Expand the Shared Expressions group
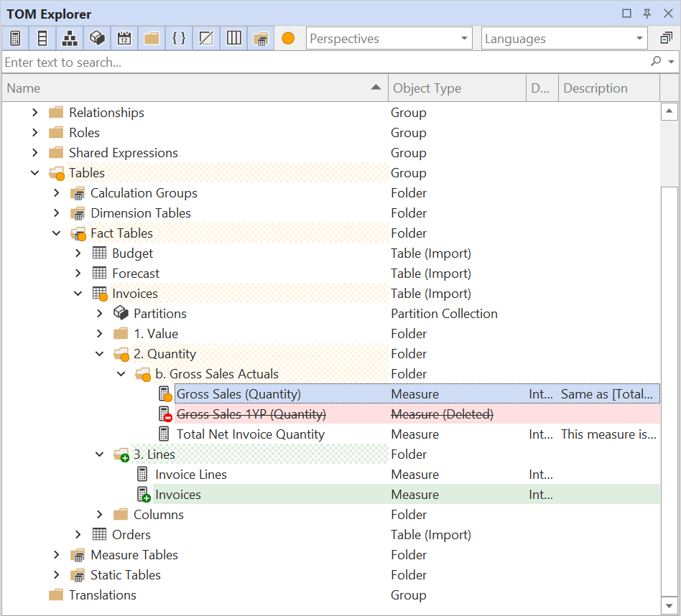Screen dimensions: 681x616 coord(35,152)
